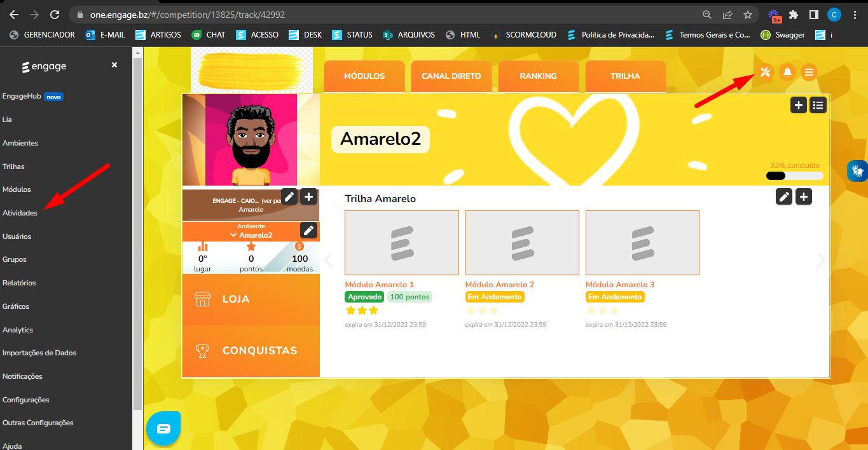Open Outras Configurações in the sidebar

coord(38,423)
